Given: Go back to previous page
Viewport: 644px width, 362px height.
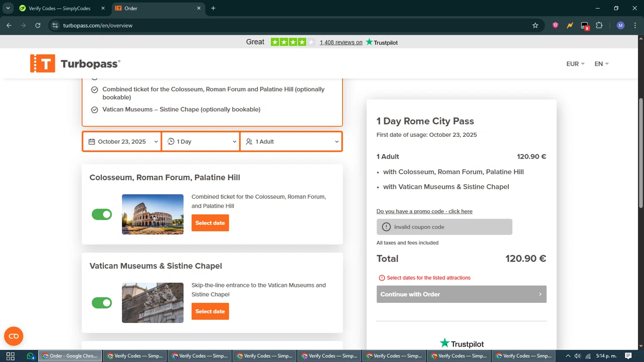Looking at the screenshot, I should (x=9, y=26).
